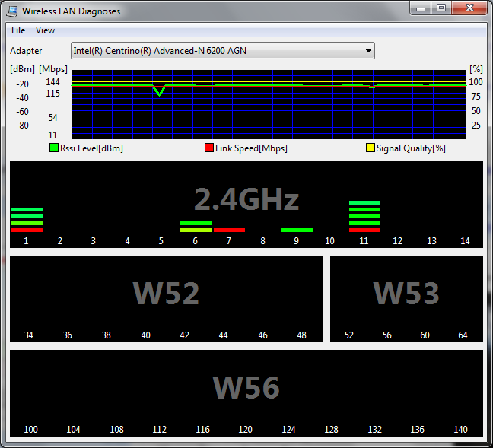This screenshot has height=448, width=493.
Task: Click channel 64 in the W53 panel
Action: [463, 335]
